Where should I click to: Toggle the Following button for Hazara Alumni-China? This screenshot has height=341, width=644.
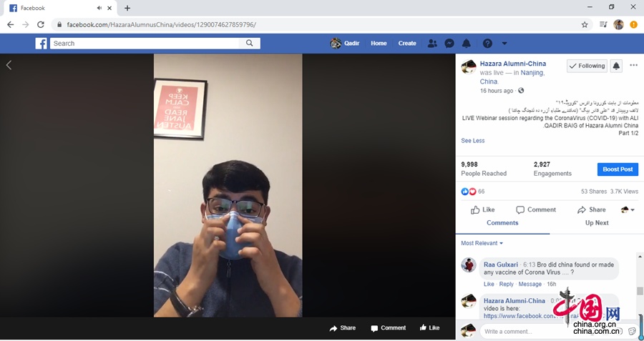(587, 66)
